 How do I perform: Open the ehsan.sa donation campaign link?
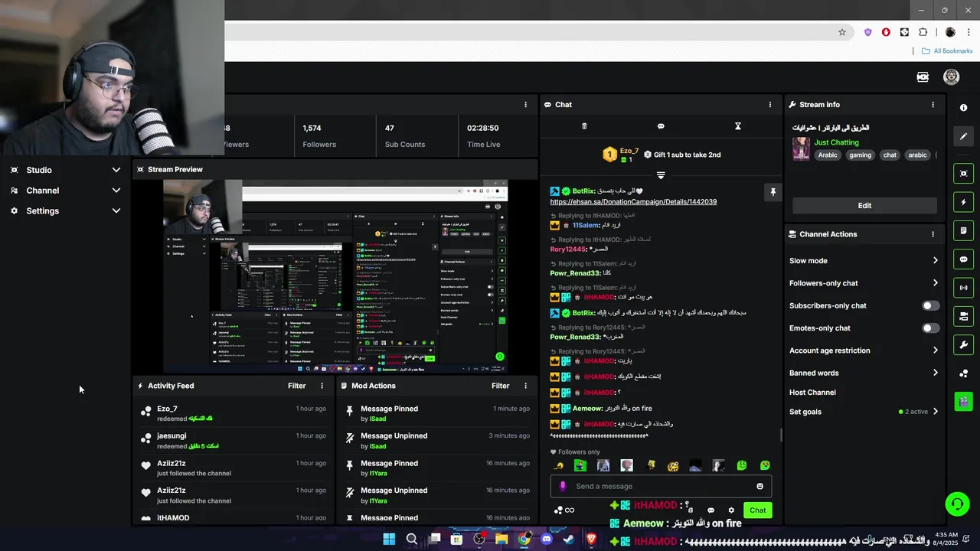[x=633, y=202]
